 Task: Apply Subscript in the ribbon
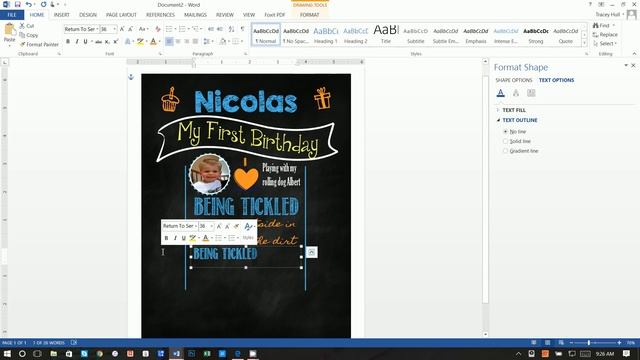point(107,41)
